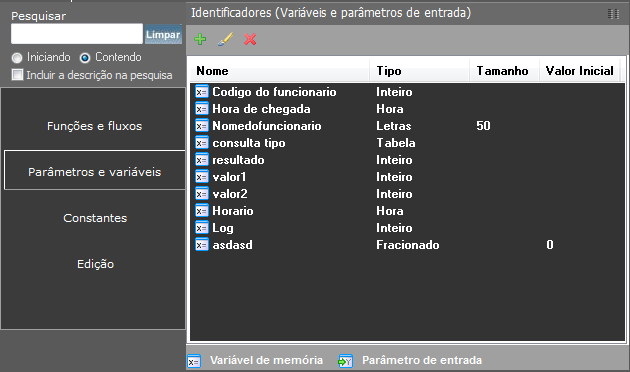Image resolution: width=630 pixels, height=372 pixels.
Task: Click variable icon of valor1 row
Action: (x=202, y=177)
